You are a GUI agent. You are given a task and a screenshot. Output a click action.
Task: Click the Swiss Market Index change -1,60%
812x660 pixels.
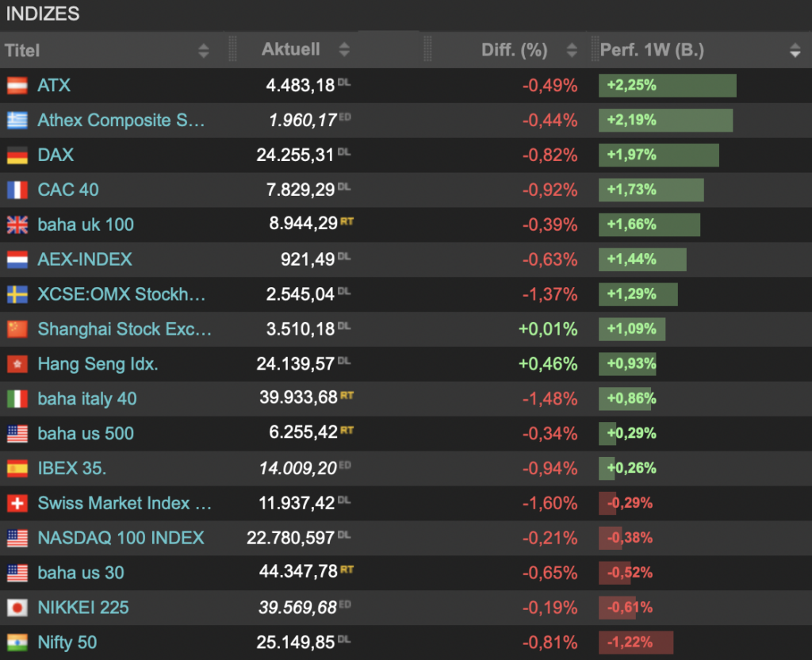click(x=550, y=503)
